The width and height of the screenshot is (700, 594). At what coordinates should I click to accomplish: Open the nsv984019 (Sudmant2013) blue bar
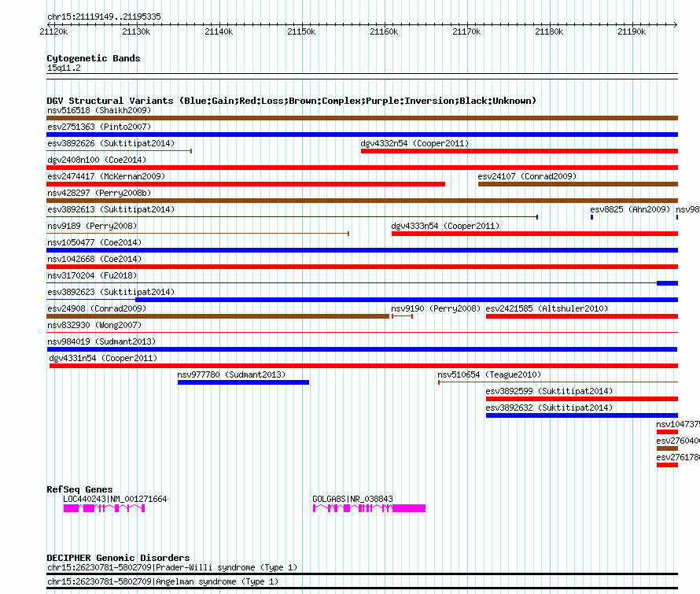[362, 349]
